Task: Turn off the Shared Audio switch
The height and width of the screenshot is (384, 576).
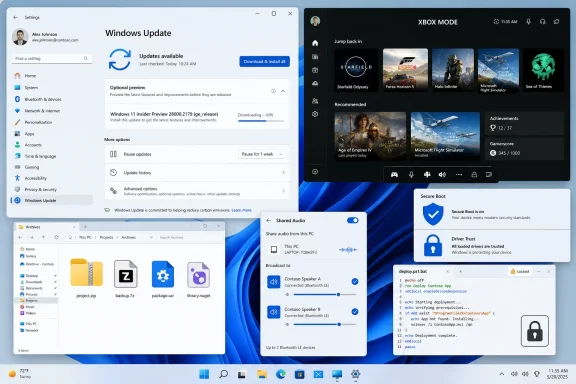Action: (353, 220)
